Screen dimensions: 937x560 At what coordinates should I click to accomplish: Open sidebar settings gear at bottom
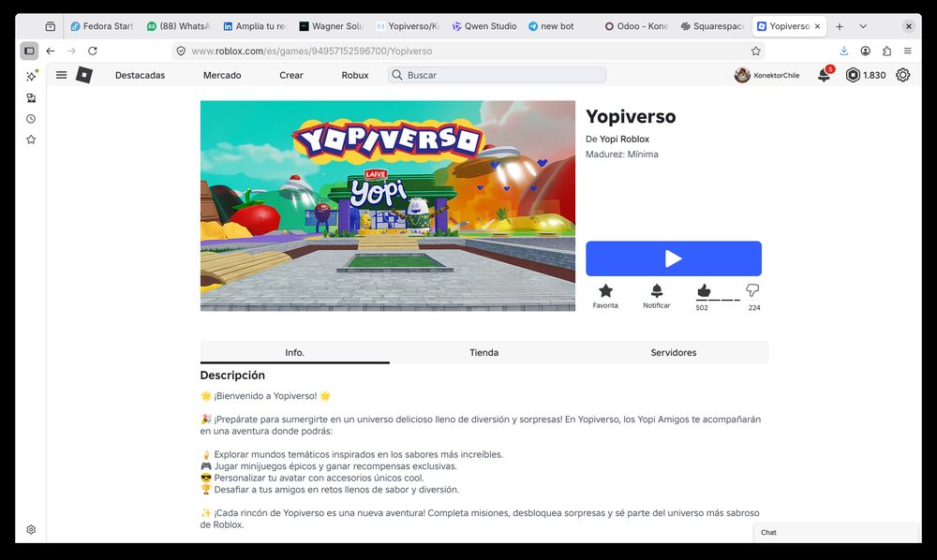tap(31, 529)
